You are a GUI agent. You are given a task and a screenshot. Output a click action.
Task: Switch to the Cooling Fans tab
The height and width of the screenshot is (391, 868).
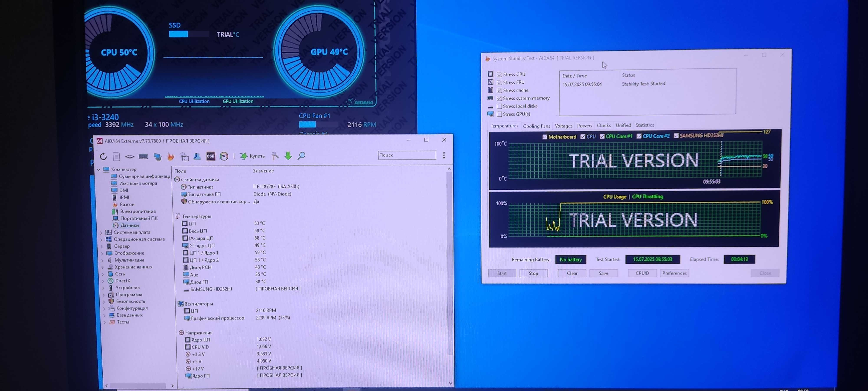[x=536, y=126]
